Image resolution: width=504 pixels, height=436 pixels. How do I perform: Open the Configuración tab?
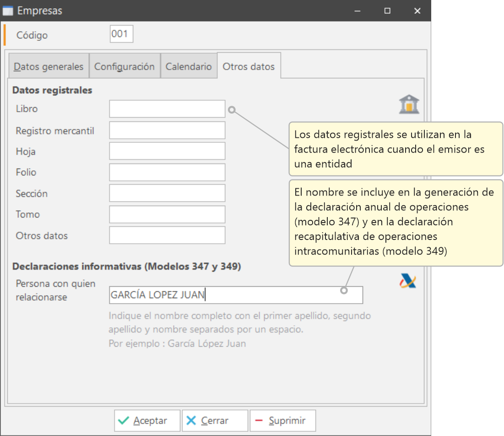tap(125, 67)
